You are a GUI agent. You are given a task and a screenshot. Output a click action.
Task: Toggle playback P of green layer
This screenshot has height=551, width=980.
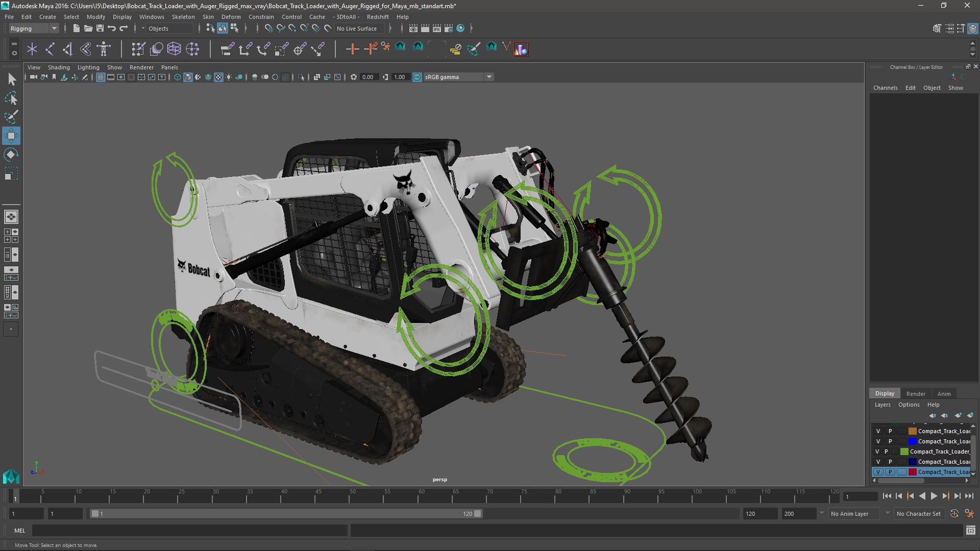click(886, 452)
